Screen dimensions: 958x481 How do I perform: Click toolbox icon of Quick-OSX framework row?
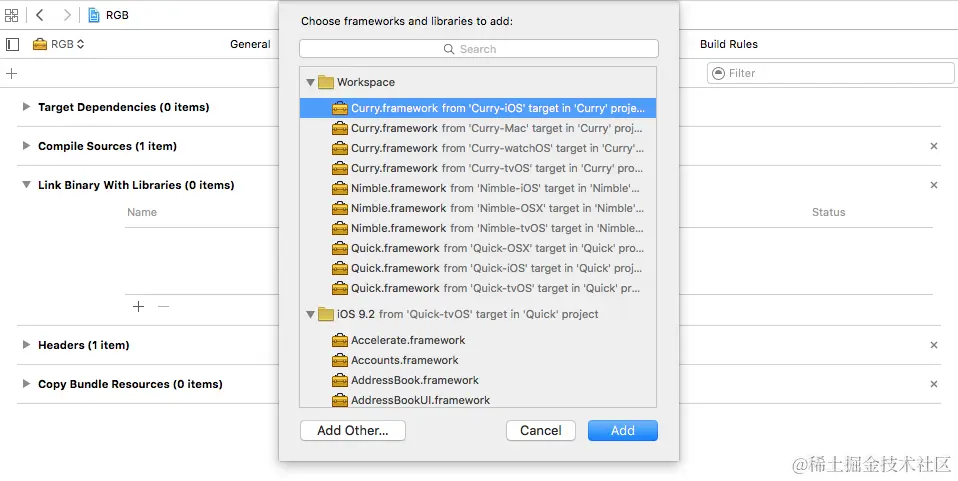coord(340,248)
